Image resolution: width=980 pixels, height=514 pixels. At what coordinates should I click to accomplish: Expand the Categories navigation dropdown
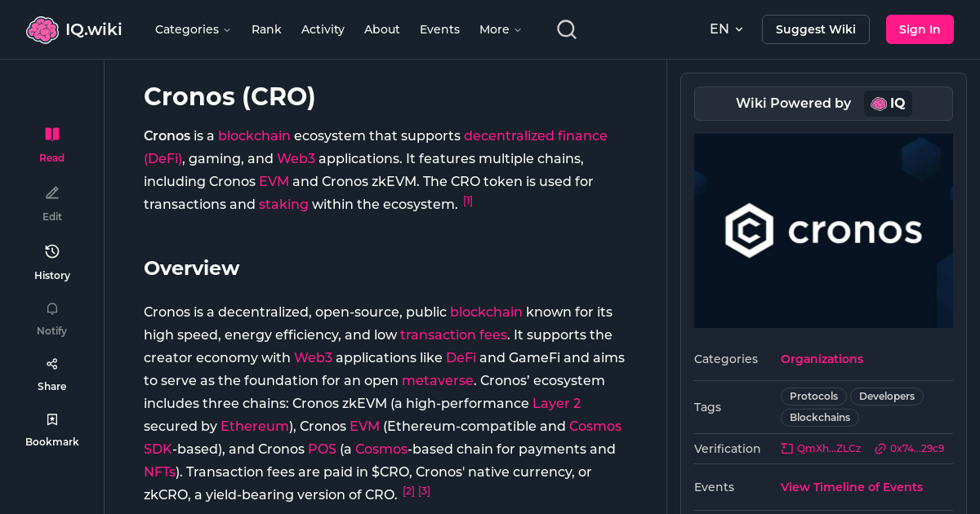[x=193, y=29]
